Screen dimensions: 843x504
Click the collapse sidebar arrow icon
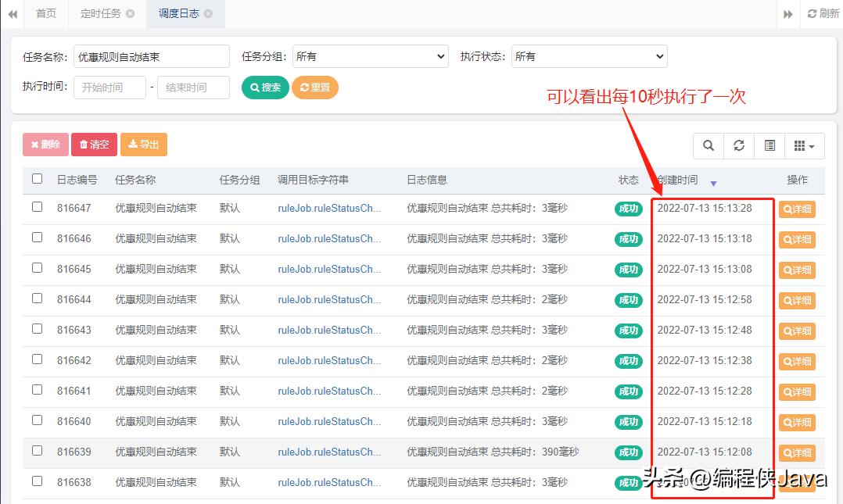[x=12, y=13]
